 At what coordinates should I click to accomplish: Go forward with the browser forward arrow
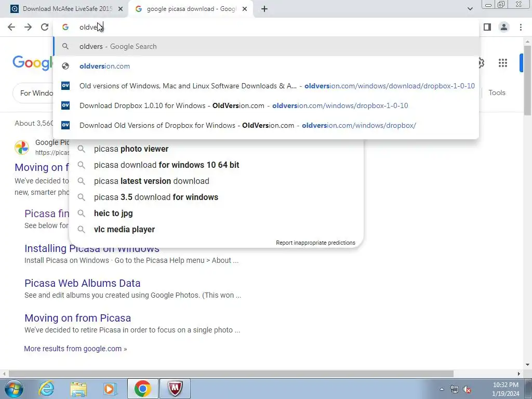click(28, 27)
